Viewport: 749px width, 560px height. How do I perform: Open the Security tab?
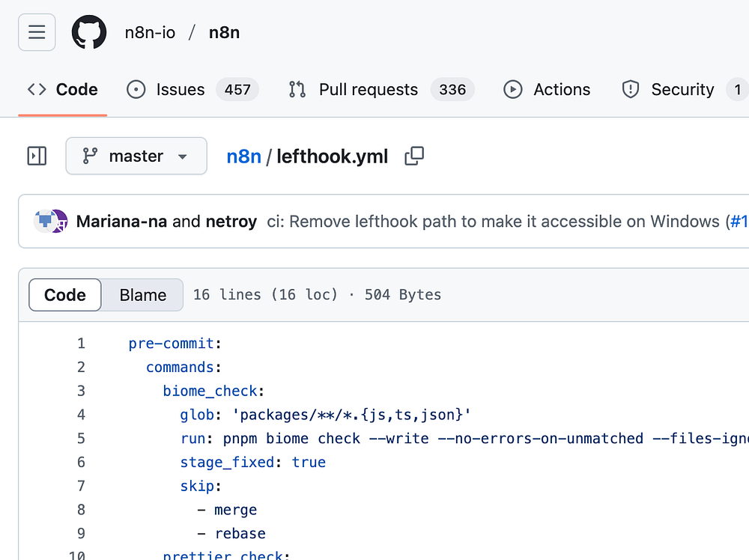pos(683,89)
